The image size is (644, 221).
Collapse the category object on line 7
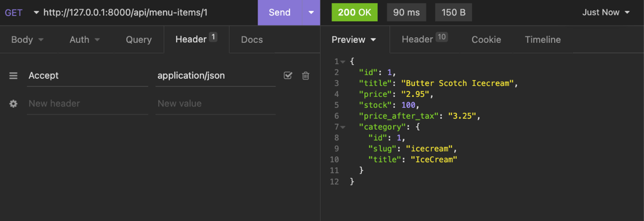343,127
